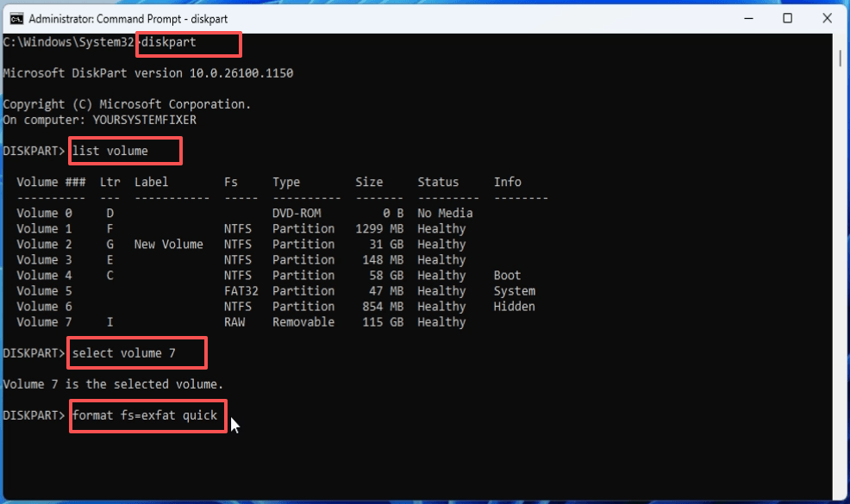Click 'Volume 6' in the volume list

coord(44,307)
